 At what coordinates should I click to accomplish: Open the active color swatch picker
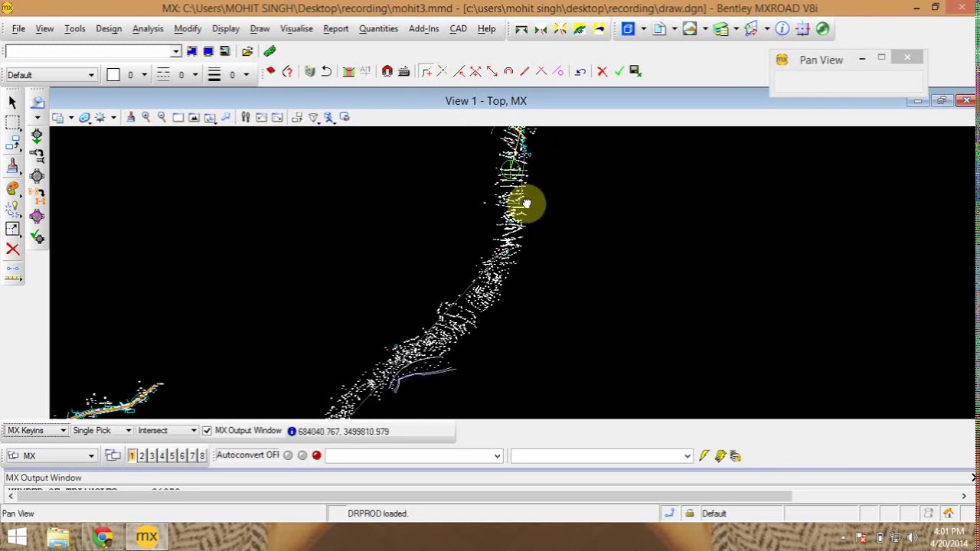click(x=113, y=75)
